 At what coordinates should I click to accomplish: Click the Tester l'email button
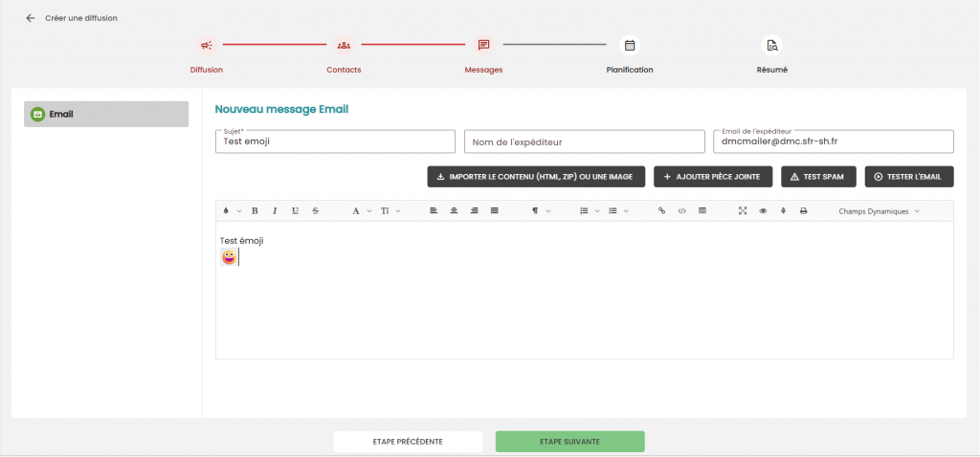[x=909, y=177]
